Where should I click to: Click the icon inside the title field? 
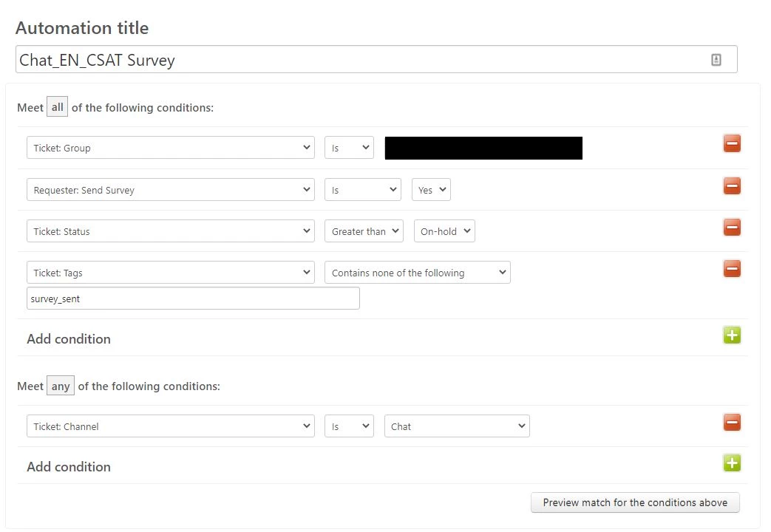coord(716,60)
